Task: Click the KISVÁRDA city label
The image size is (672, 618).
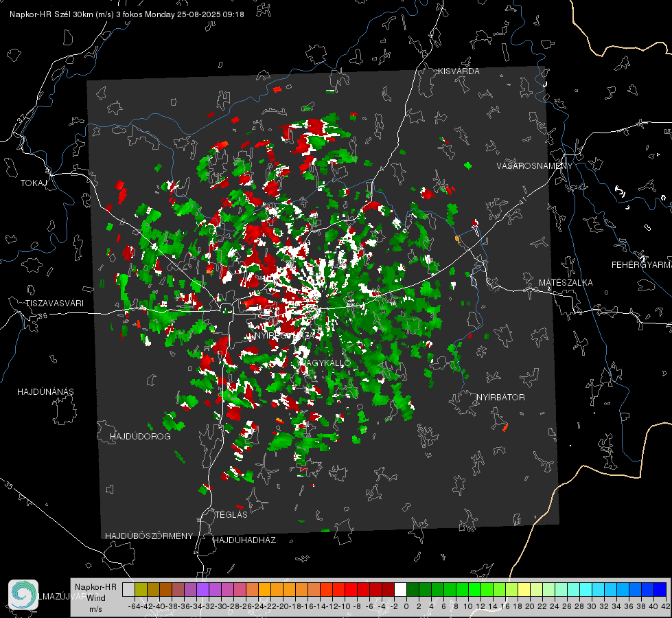Action: point(459,71)
